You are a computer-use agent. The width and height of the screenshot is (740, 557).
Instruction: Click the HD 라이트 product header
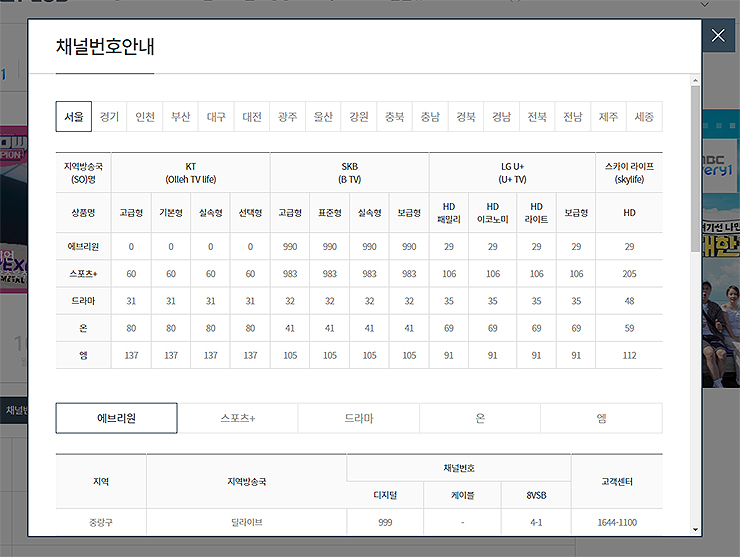(x=537, y=213)
